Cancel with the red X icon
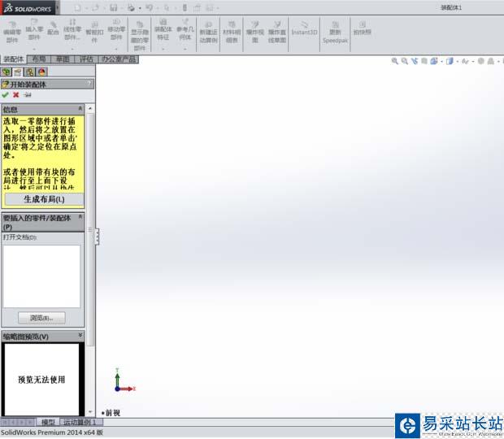504x439 pixels. click(15, 95)
